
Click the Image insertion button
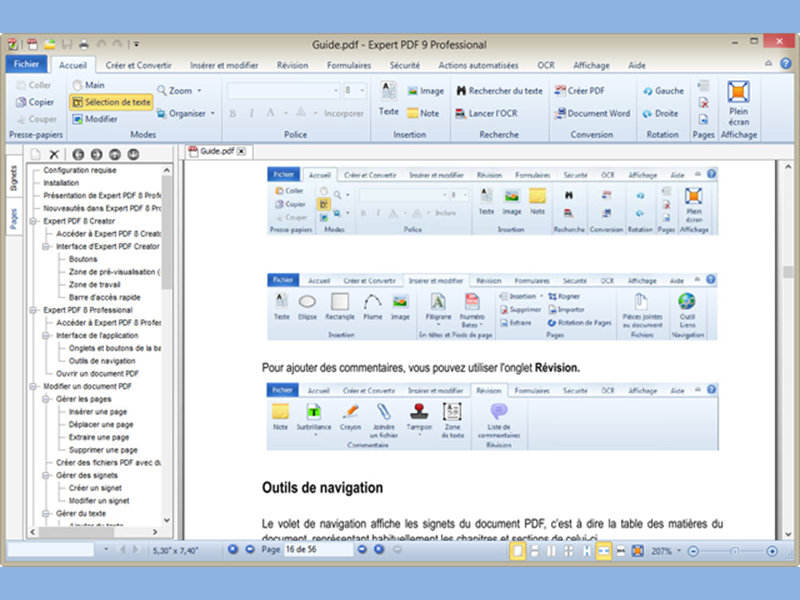click(x=426, y=91)
